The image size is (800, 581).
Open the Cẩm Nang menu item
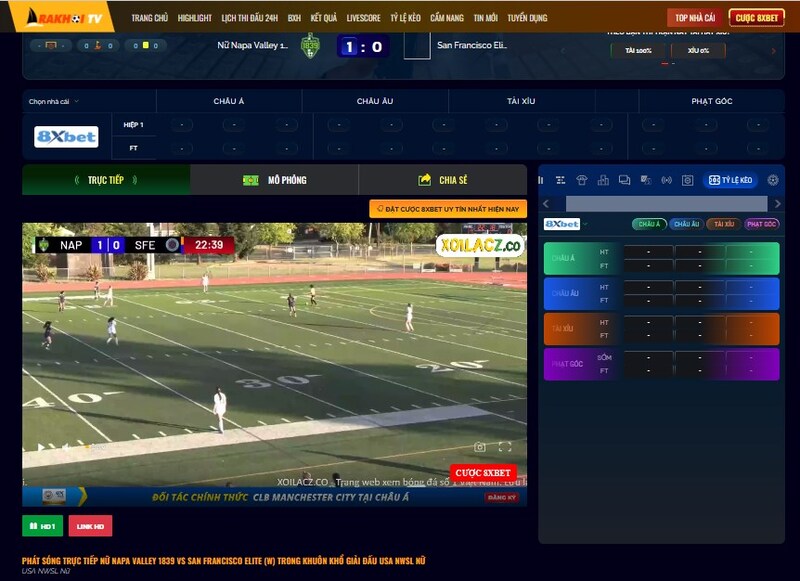pyautogui.click(x=446, y=18)
